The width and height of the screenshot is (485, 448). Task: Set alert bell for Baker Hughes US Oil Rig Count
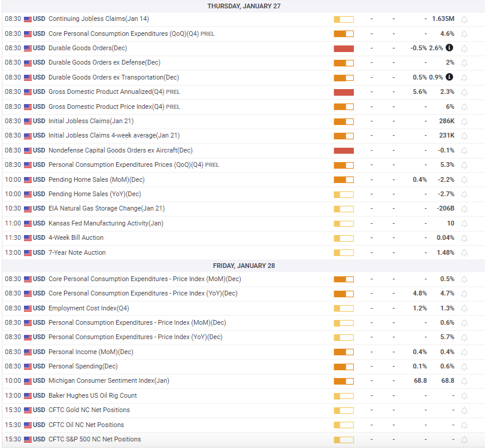pyautogui.click(x=464, y=396)
